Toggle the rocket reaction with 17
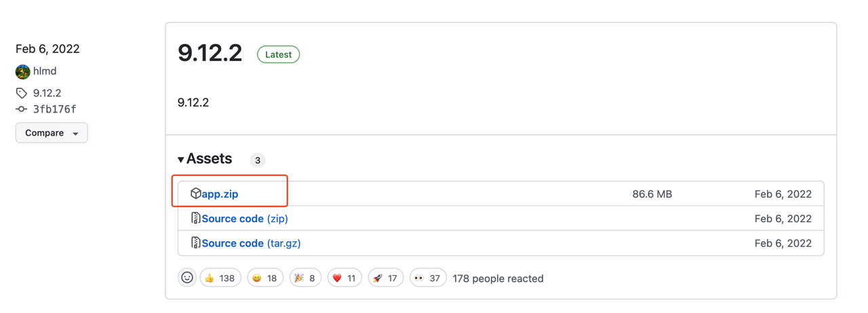The image size is (868, 313). pos(386,278)
